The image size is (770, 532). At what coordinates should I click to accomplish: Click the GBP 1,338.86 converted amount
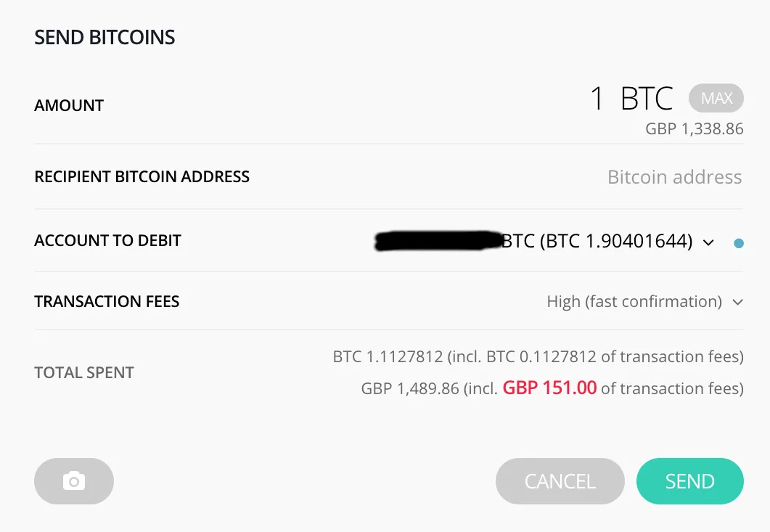click(x=695, y=129)
